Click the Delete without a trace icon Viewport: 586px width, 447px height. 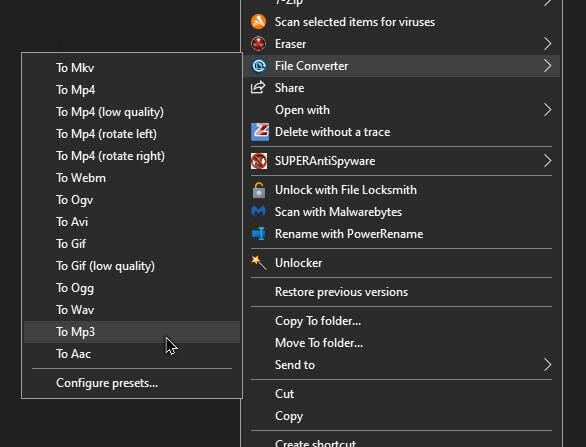(260, 132)
